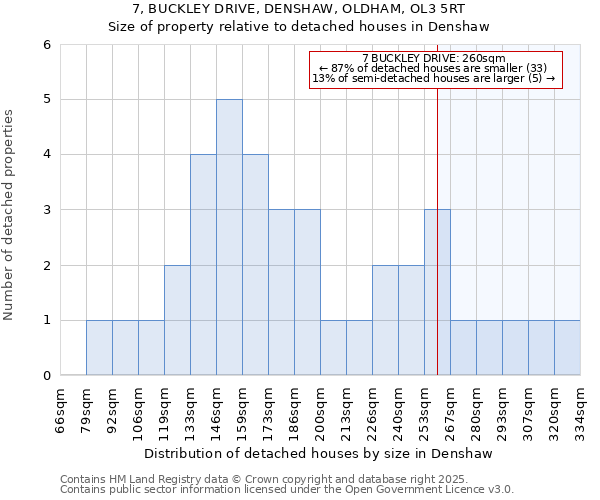Select the histogram bar starting at 79sqm

(99, 347)
